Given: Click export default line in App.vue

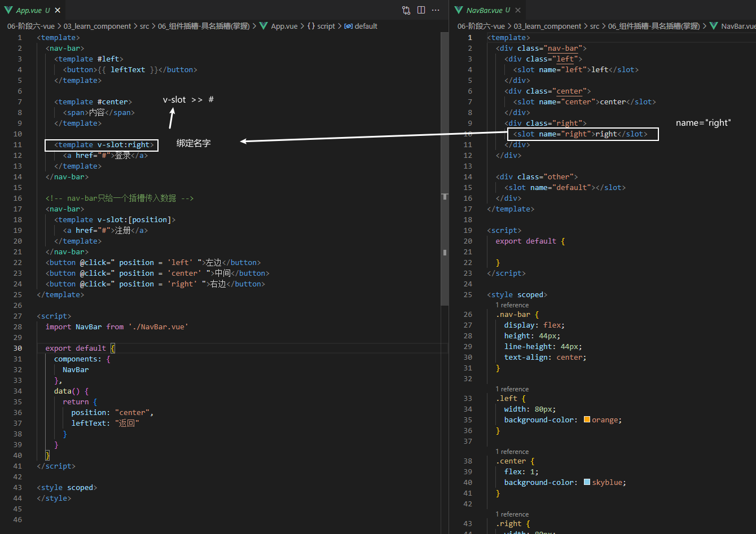Looking at the screenshot, I should pos(80,348).
